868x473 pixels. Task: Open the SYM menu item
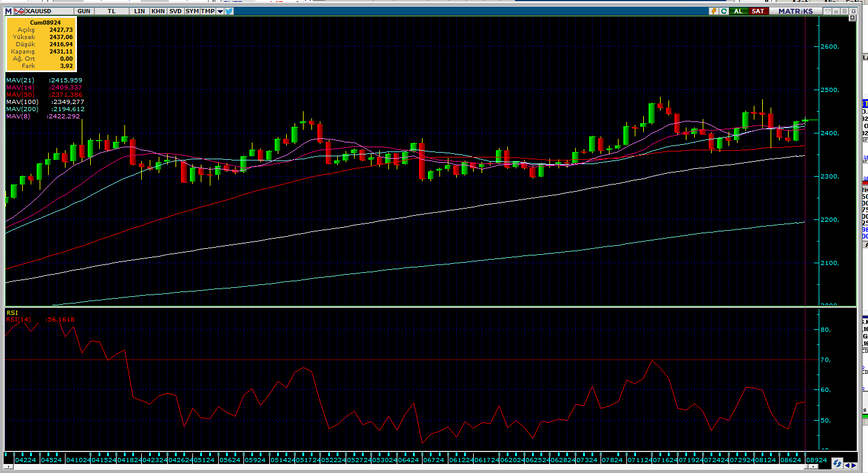click(192, 11)
